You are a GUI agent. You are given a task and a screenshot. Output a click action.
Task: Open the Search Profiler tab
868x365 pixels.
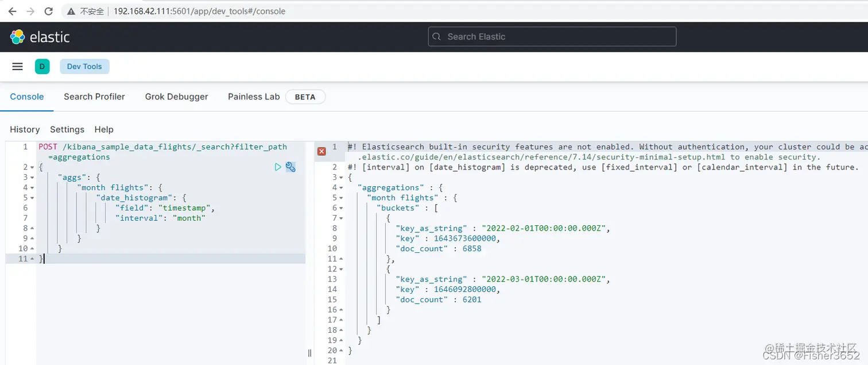[94, 97]
